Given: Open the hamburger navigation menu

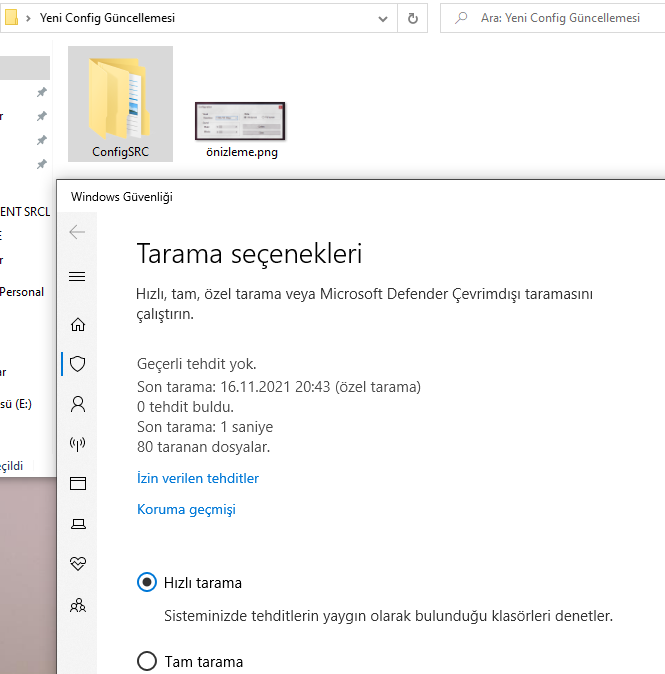Looking at the screenshot, I should click(77, 276).
